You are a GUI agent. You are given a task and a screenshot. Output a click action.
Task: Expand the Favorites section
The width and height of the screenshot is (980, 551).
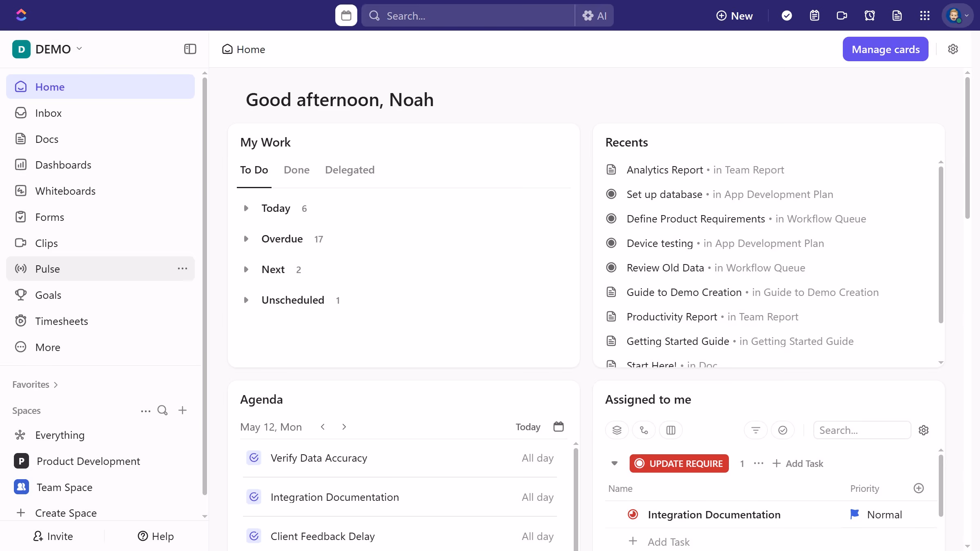[x=35, y=384]
